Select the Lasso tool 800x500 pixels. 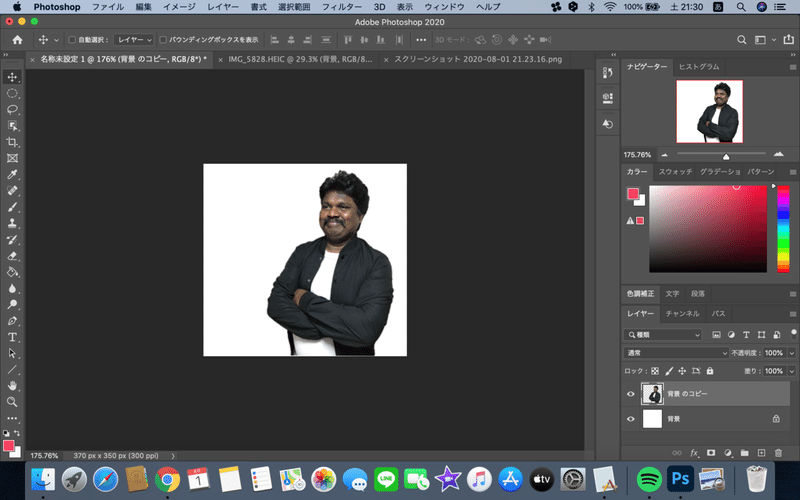click(x=13, y=109)
